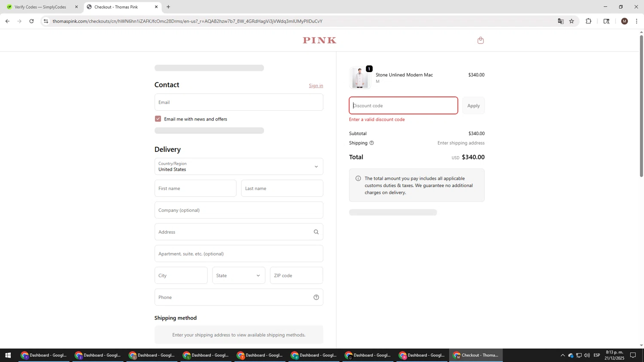This screenshot has width=644, height=362.
Task: Click the Apartment, suite field
Action: (x=239, y=253)
